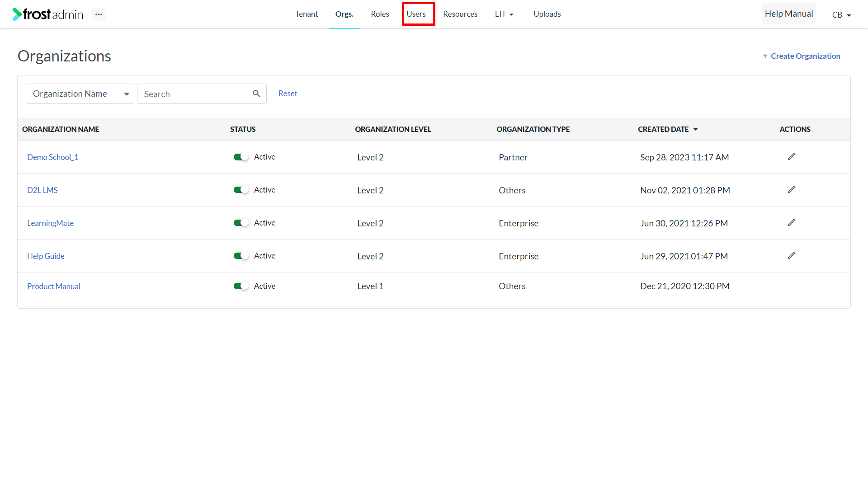
Task: Click the search magnifier icon
Action: coord(256,94)
